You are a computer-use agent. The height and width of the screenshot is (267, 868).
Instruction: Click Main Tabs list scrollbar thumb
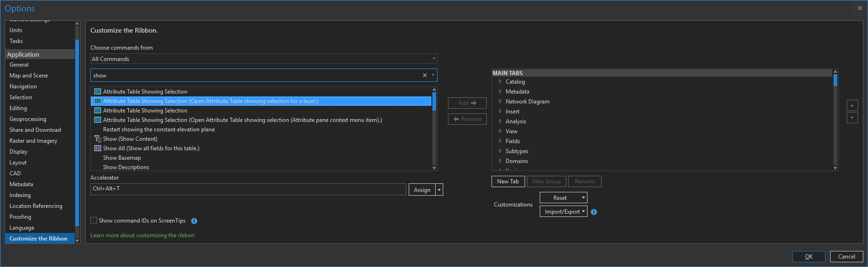(835, 80)
